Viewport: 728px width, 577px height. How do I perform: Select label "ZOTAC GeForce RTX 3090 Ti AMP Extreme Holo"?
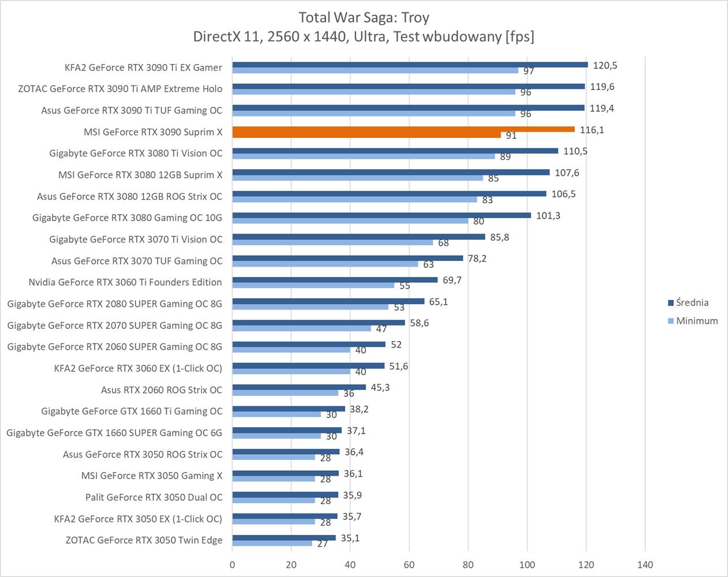tap(120, 89)
